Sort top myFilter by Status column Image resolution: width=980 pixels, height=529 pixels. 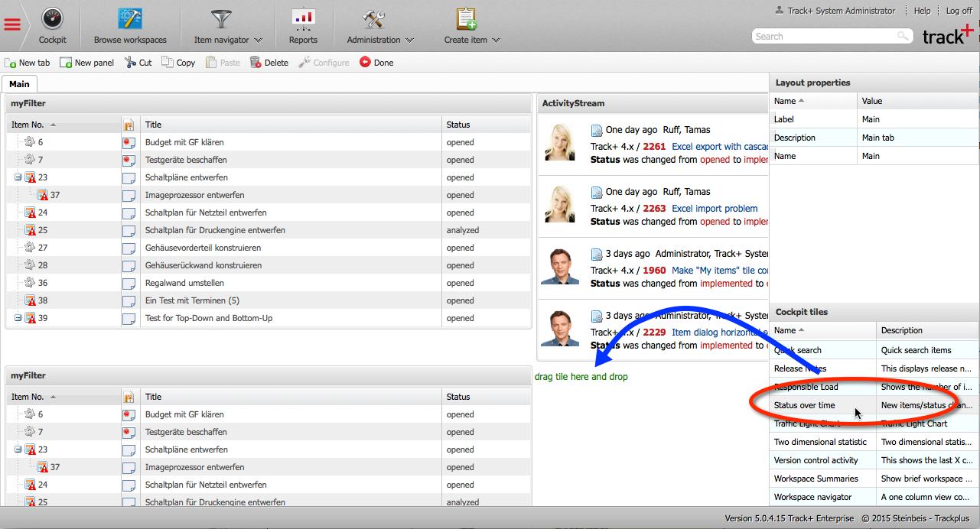tap(487, 125)
